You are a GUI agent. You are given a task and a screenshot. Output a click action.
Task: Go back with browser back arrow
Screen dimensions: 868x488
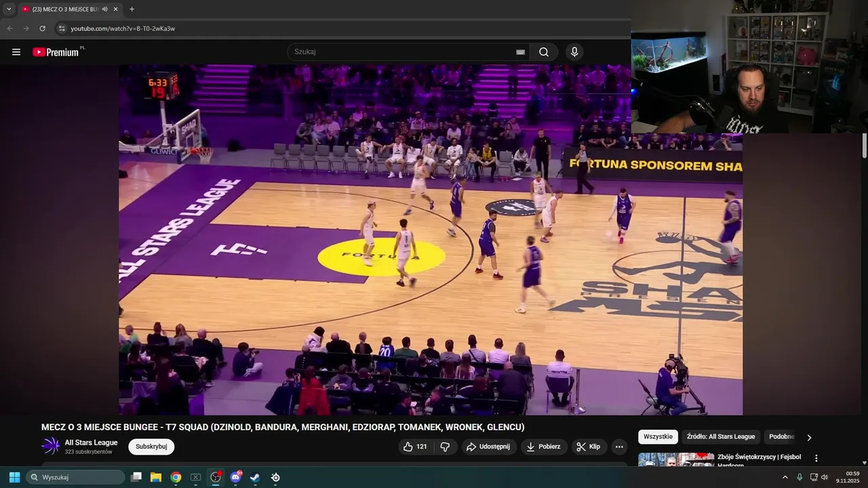pos(9,28)
